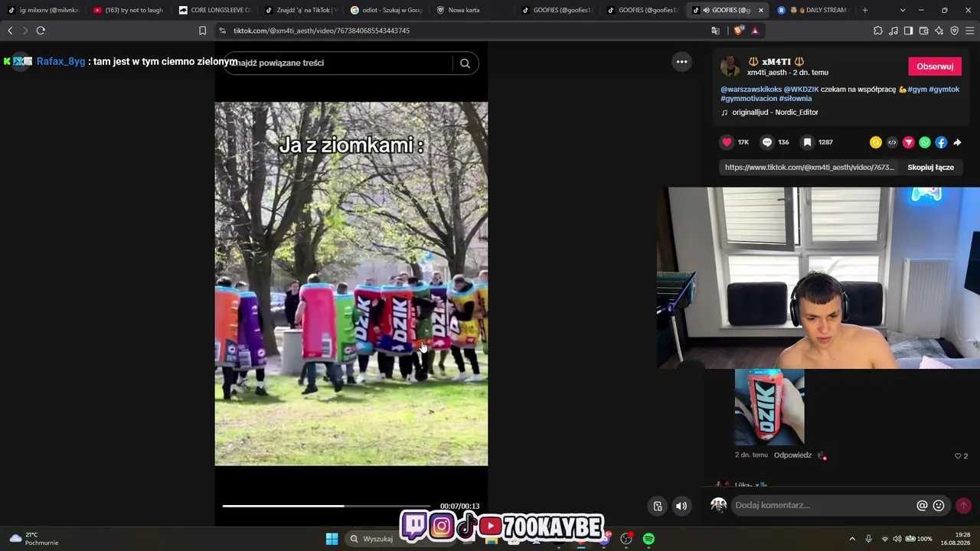Switch to the CORE LONGSLEEVE tab
Image resolution: width=980 pixels, height=551 pixels.
214,10
